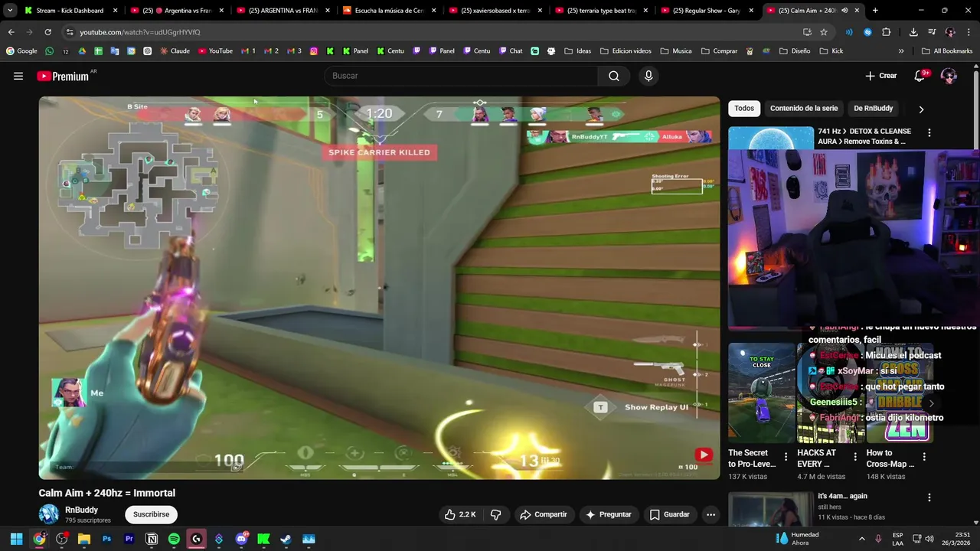Open the more actions ellipsis under the video
This screenshot has height=551, width=980.
710,514
